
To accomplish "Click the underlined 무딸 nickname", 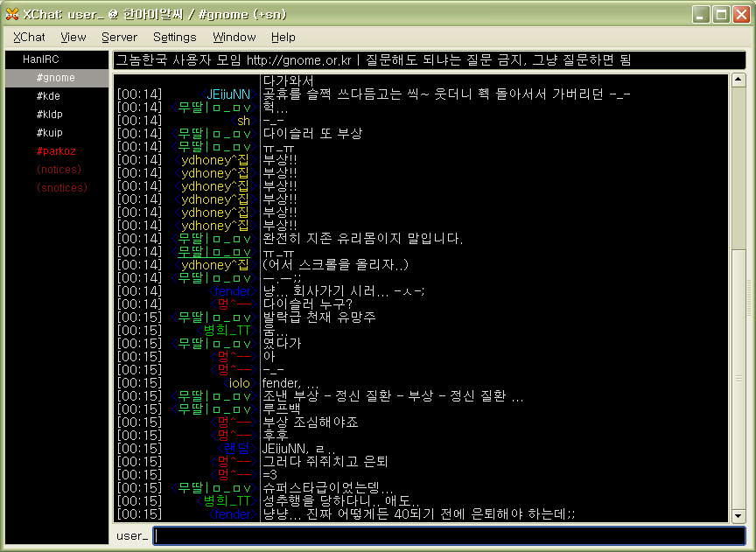I will [x=213, y=252].
